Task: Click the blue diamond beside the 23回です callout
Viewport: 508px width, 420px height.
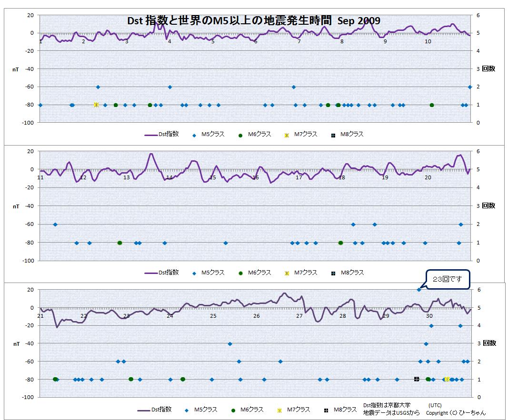Action: pyautogui.click(x=419, y=290)
